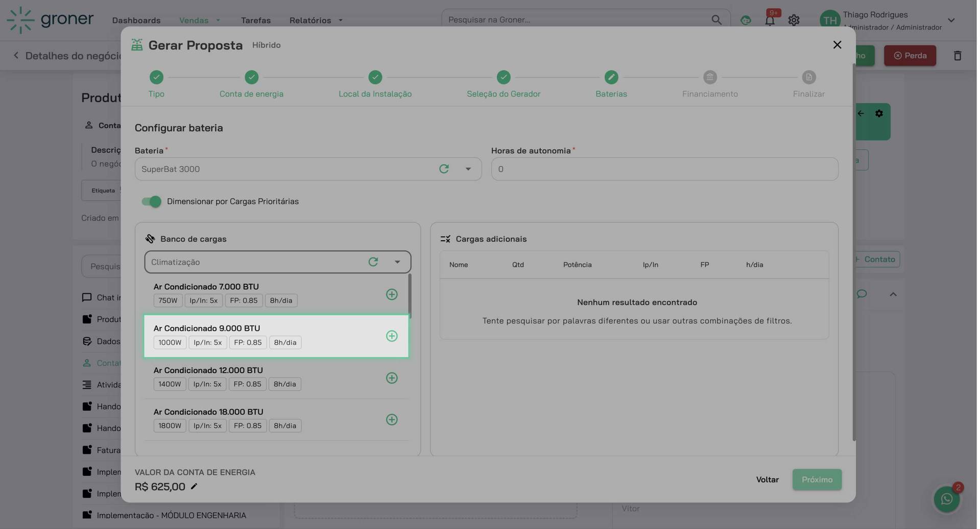
Task: Disable Dimensionar por Cargas Prioritárias
Action: coord(151,201)
